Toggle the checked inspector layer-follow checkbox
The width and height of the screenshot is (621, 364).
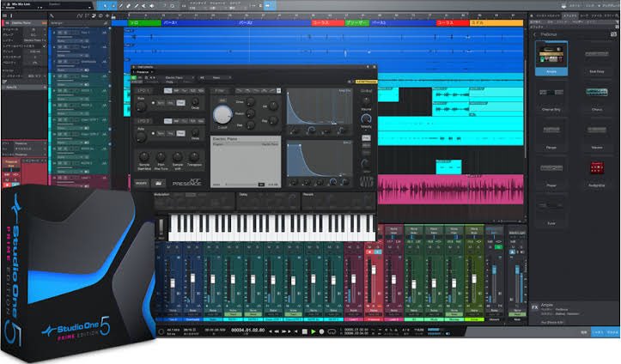point(44,45)
